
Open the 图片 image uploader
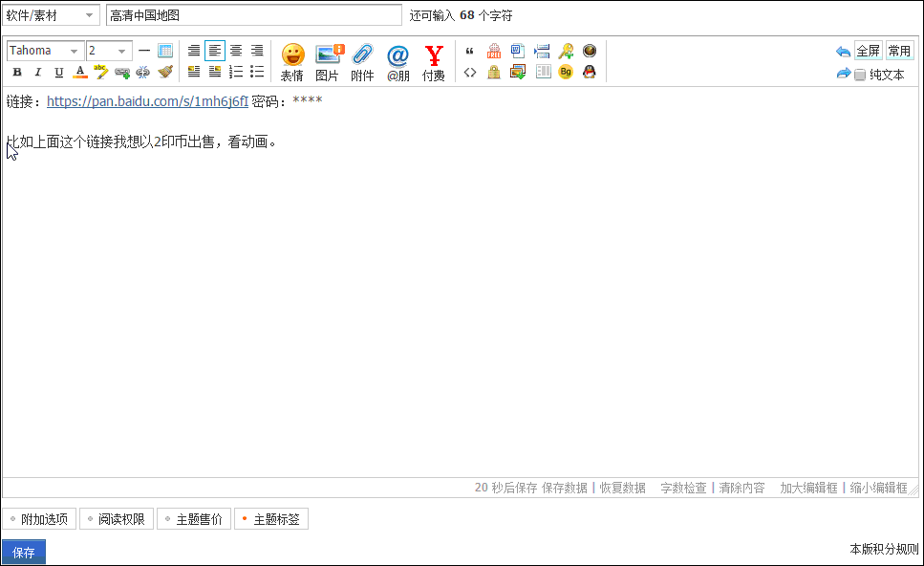[328, 62]
